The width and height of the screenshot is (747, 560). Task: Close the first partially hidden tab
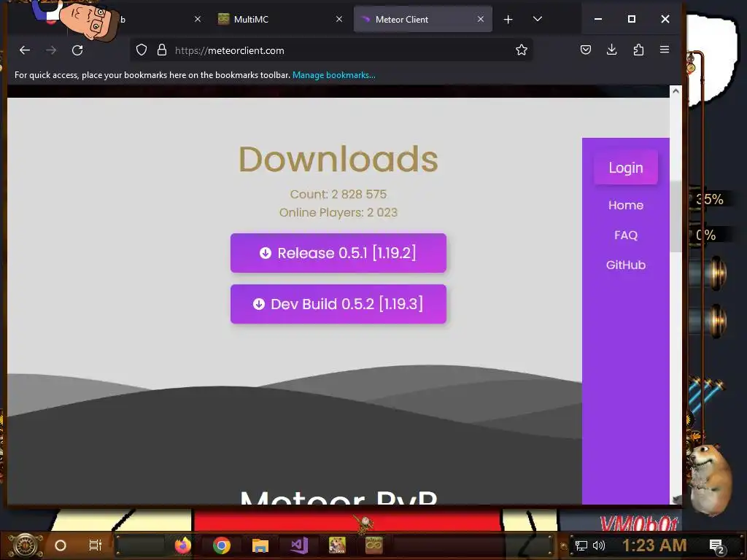coord(198,19)
